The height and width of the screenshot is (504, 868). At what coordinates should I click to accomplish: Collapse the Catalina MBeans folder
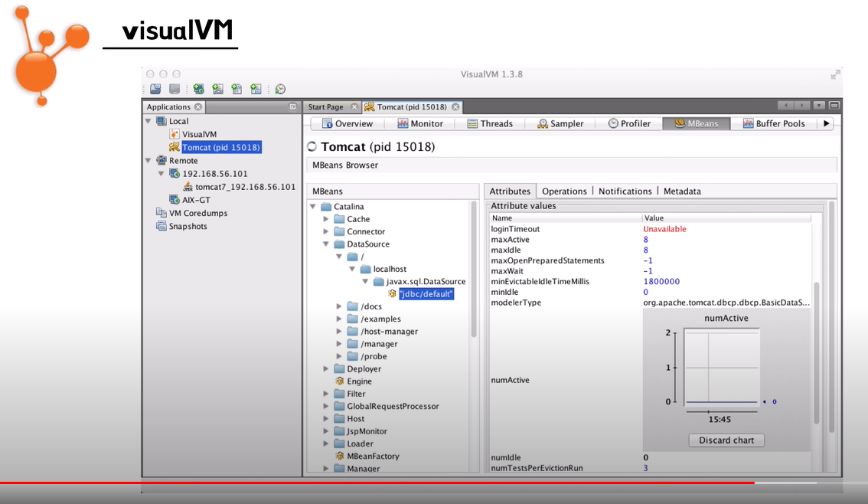pos(313,207)
